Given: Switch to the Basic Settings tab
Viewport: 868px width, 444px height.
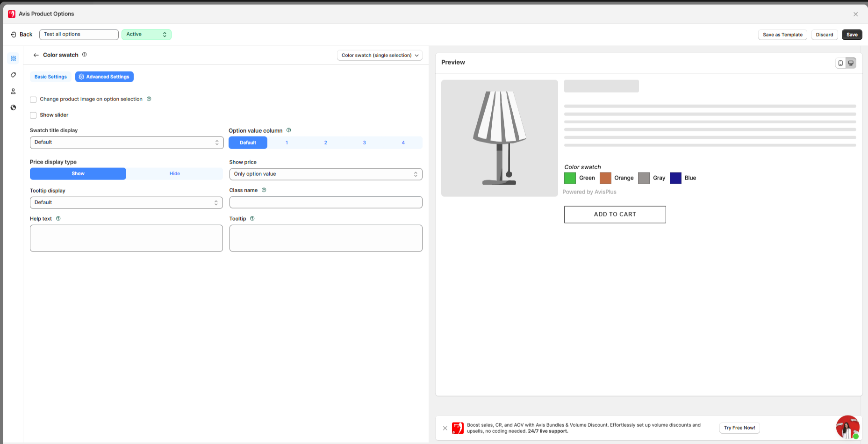Looking at the screenshot, I should pos(50,77).
